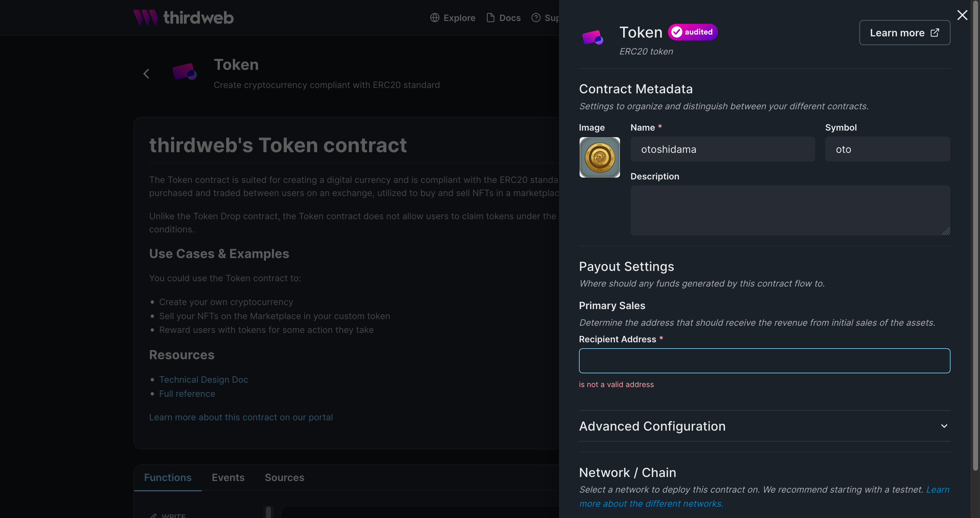Image resolution: width=980 pixels, height=518 pixels.
Task: Click the Docs document icon
Action: [x=490, y=18]
